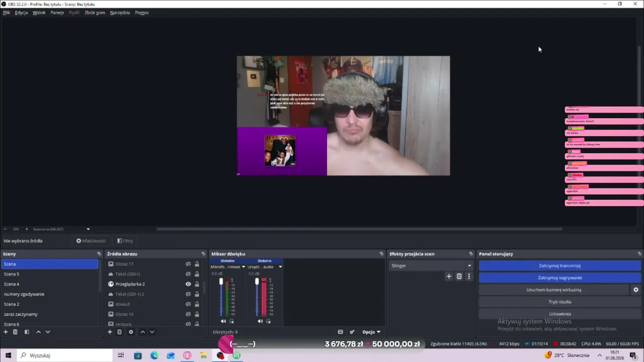Viewport: 644px width, 362px height.
Task: Switch audio mixer layout icon
Action: click(x=340, y=332)
